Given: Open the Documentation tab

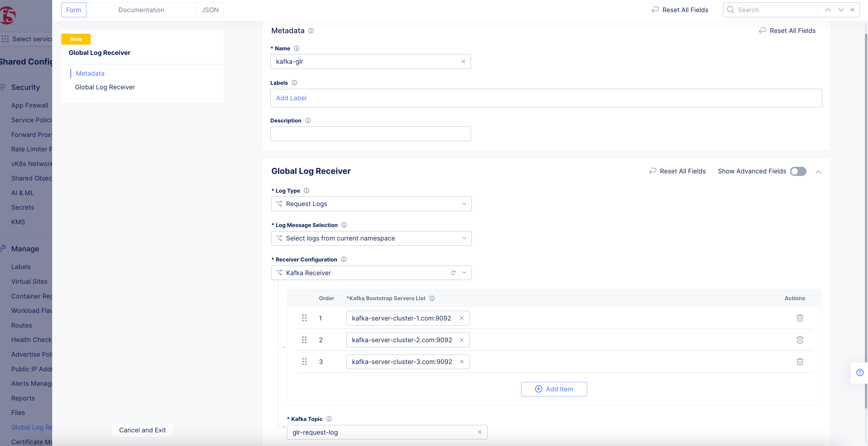Looking at the screenshot, I should point(141,10).
